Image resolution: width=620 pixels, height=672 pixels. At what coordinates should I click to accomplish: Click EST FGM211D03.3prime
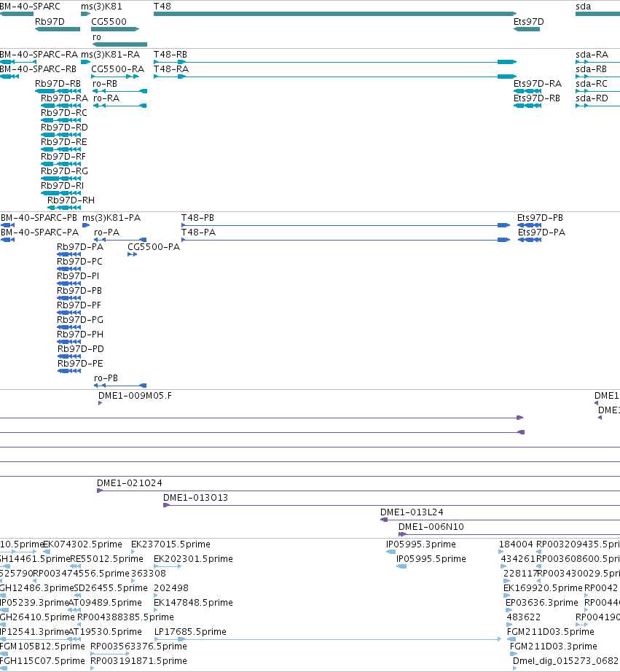[554, 646]
